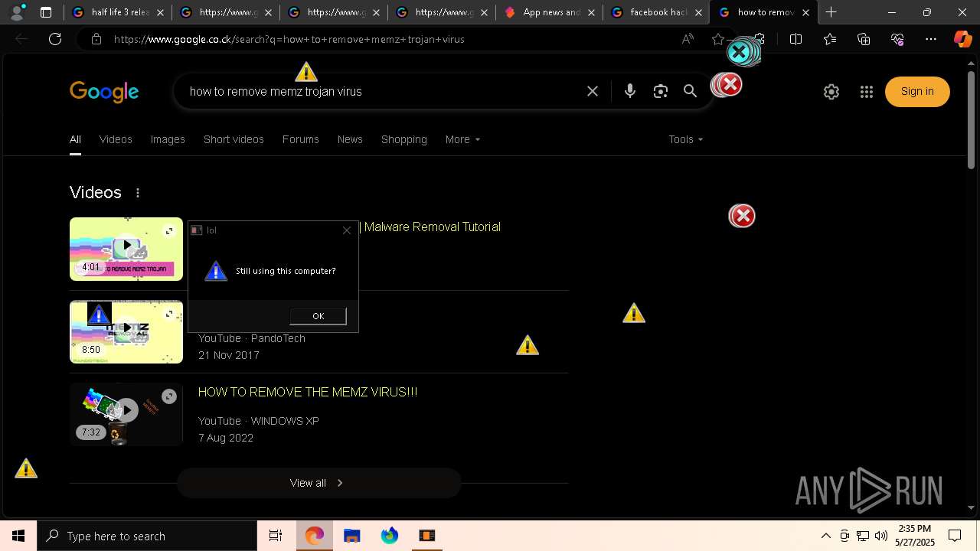The image size is (980, 551).
Task: Expand the 4:01 video preview icon
Action: point(169,230)
